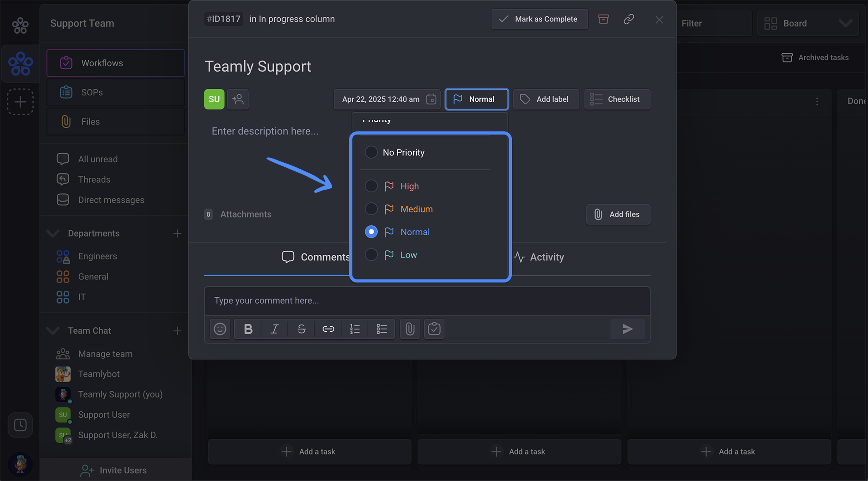Add a new department with plus icon

click(177, 233)
